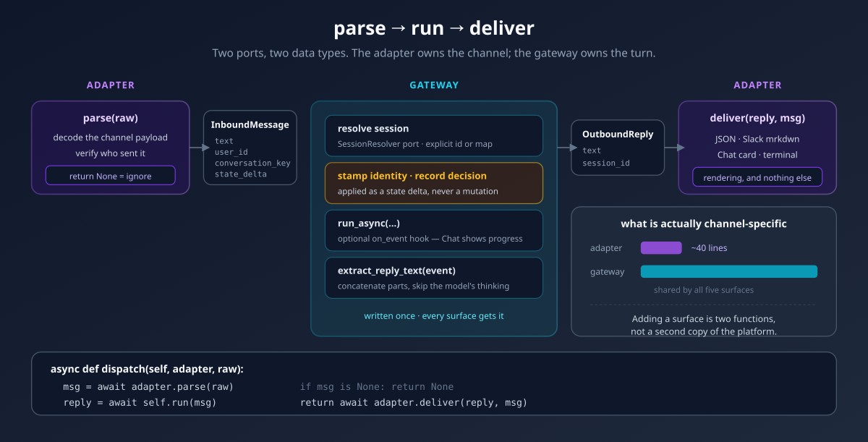
Task: Select the "state_delta" field
Action: [241, 174]
